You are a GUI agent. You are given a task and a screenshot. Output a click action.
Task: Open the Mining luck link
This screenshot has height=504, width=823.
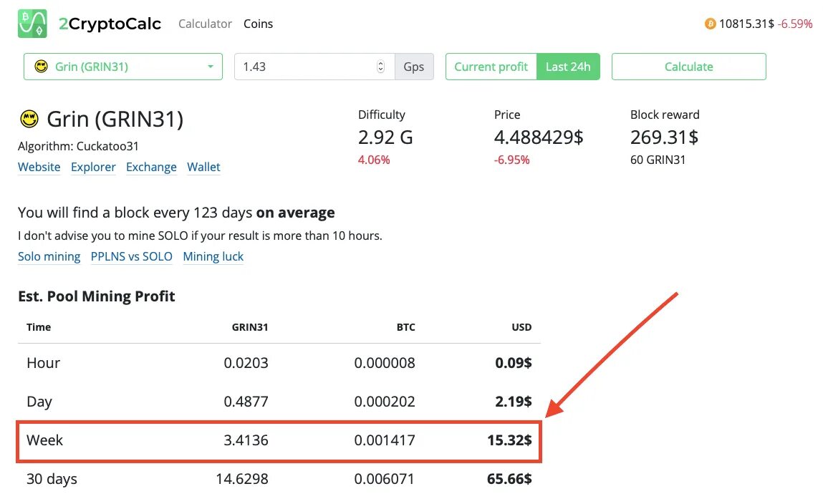click(213, 256)
